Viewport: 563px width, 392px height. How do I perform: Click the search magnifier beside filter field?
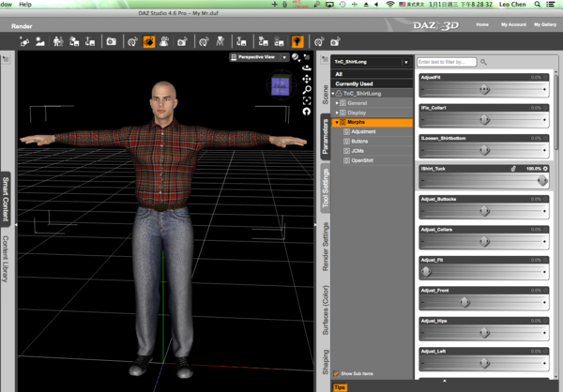pyautogui.click(x=484, y=62)
